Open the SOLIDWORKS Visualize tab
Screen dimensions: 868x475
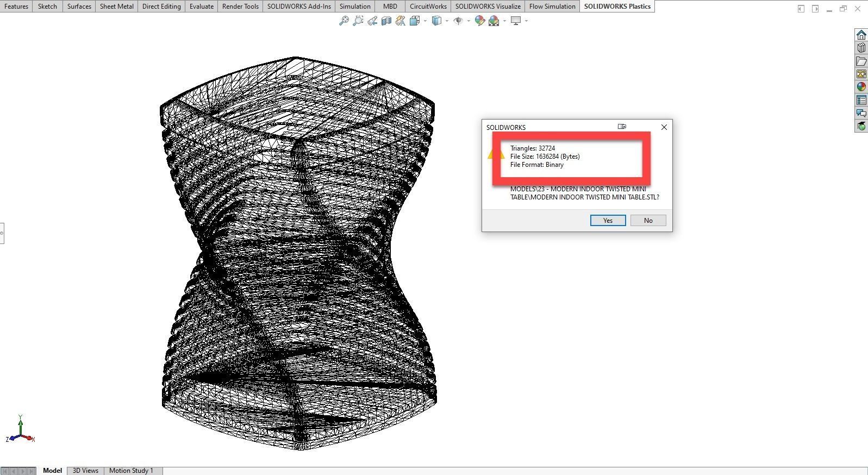pyautogui.click(x=488, y=7)
